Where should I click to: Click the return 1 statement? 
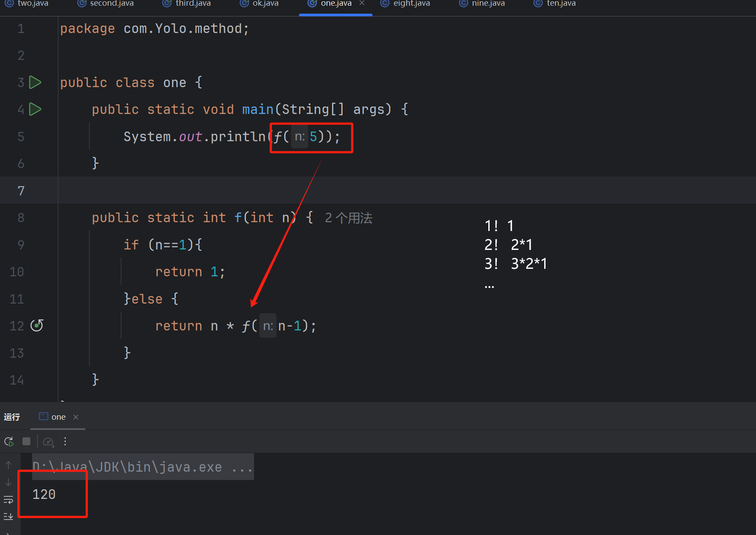(190, 272)
